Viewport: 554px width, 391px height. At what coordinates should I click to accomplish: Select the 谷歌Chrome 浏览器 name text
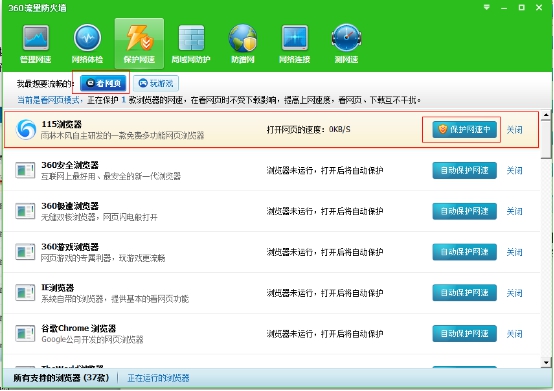(78, 328)
